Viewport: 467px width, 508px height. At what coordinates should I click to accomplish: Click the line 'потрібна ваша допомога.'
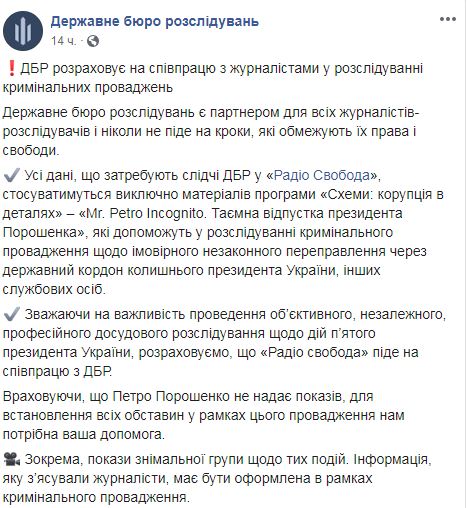coord(83,434)
